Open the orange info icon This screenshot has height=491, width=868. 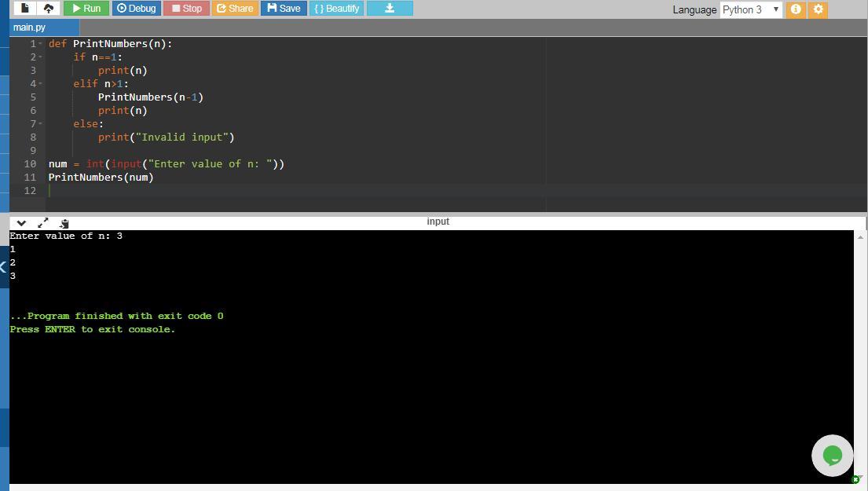(796, 9)
